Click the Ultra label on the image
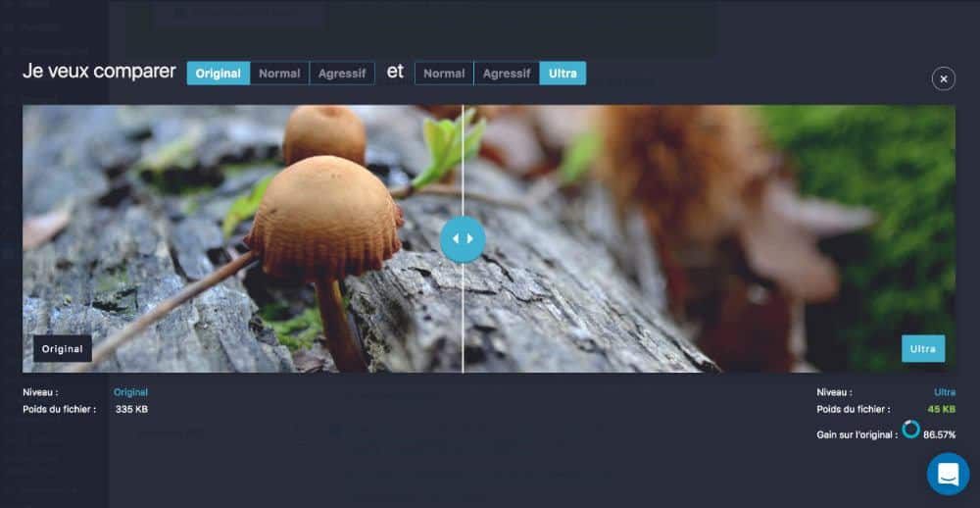 pos(923,348)
